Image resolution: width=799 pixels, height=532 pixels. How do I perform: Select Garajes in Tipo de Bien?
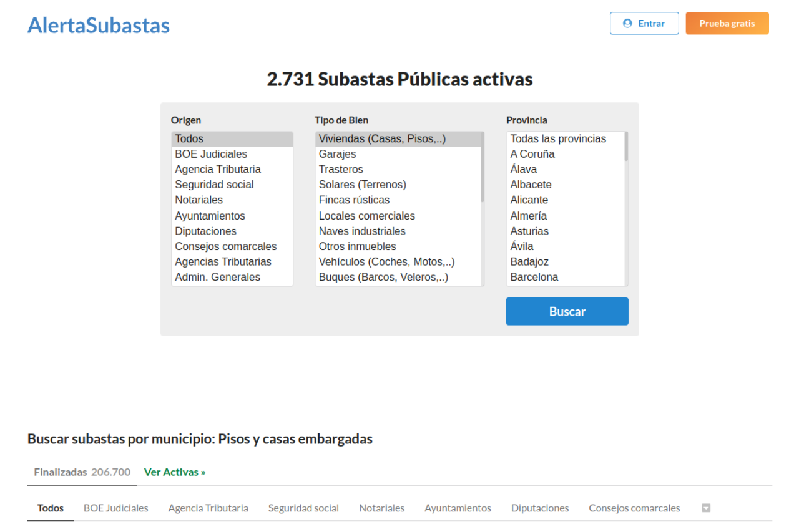pyautogui.click(x=337, y=154)
